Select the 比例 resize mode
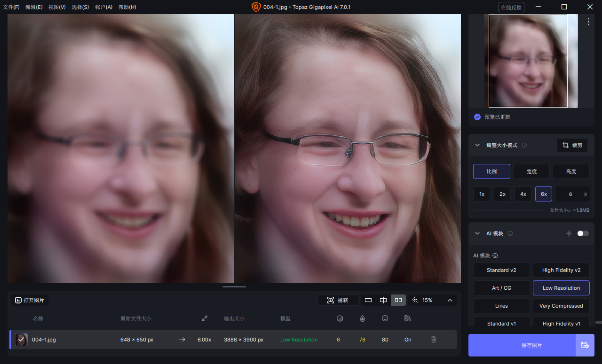Image resolution: width=602 pixels, height=364 pixels. (491, 171)
